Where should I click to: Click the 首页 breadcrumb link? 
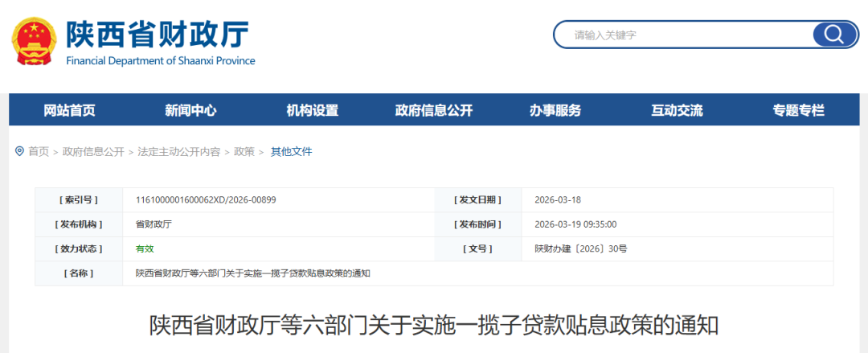click(x=39, y=151)
